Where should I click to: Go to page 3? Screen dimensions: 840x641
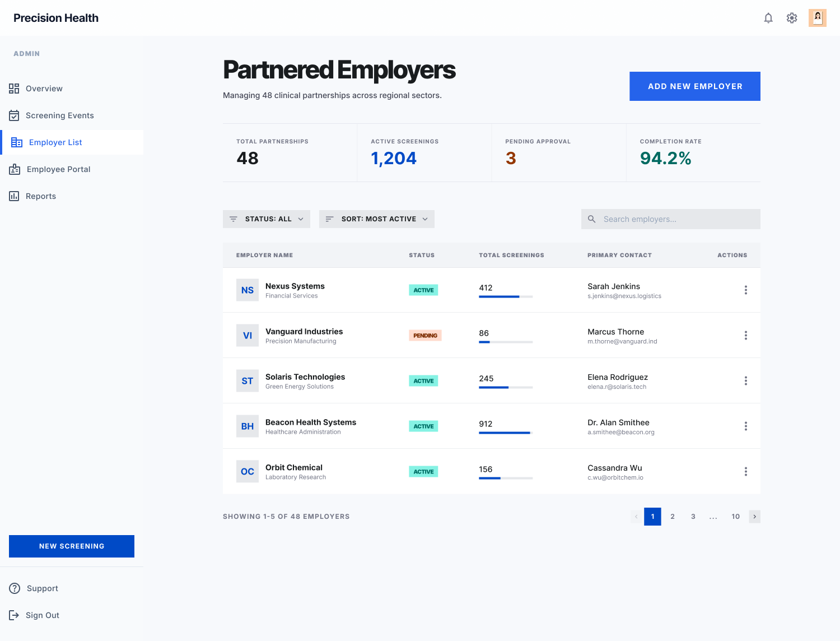coord(693,517)
